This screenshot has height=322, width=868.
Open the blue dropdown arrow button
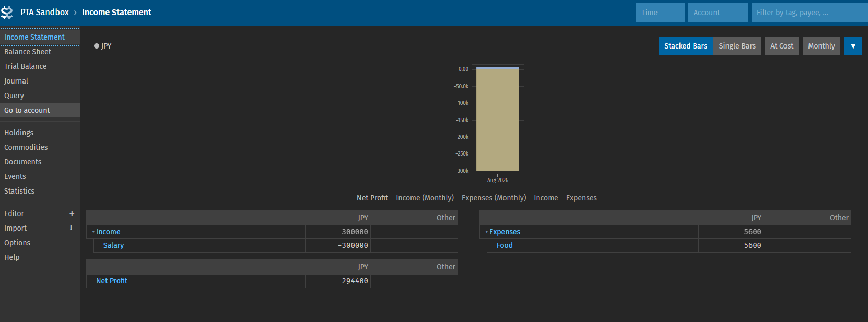point(853,46)
